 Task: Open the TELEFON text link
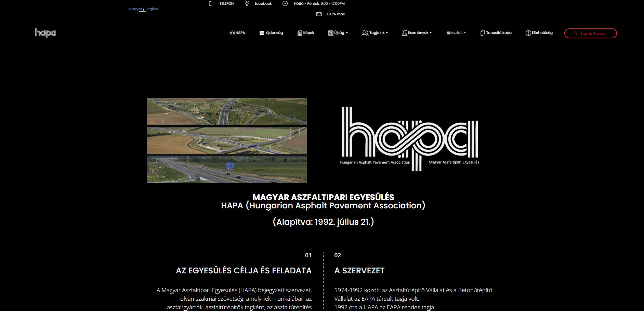point(226,3)
